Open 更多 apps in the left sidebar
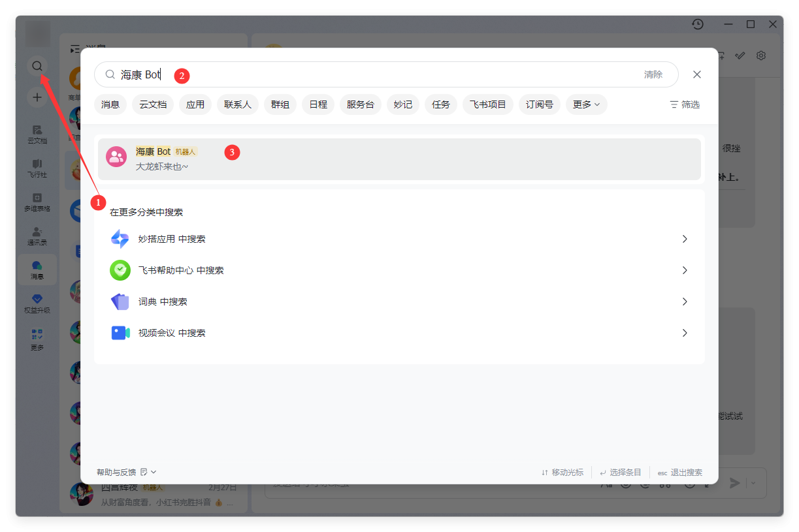Screen dimensions: 799x532 pos(37,338)
